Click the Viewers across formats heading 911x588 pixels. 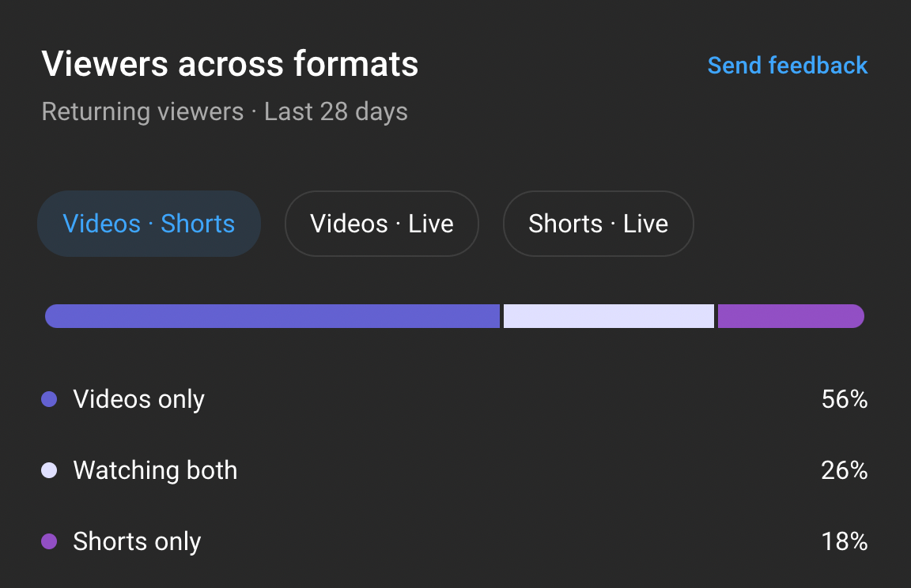click(x=230, y=64)
